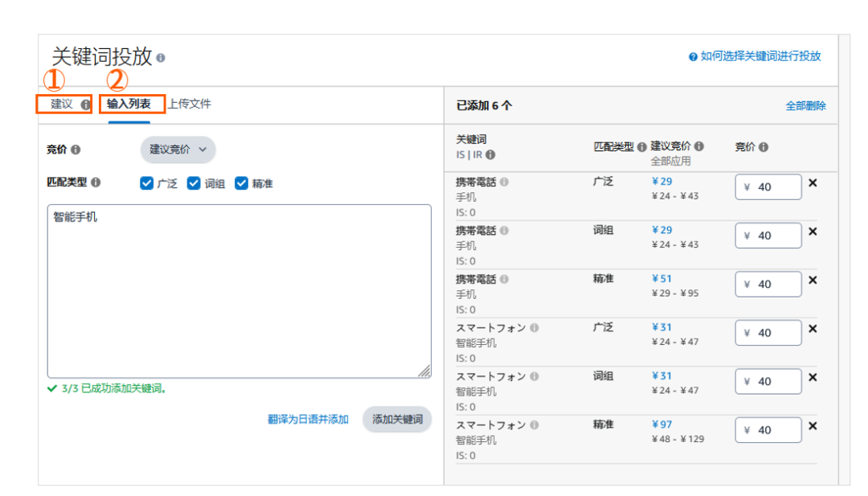
Task: Uncheck the 精准 match type checkbox
Action: [241, 183]
